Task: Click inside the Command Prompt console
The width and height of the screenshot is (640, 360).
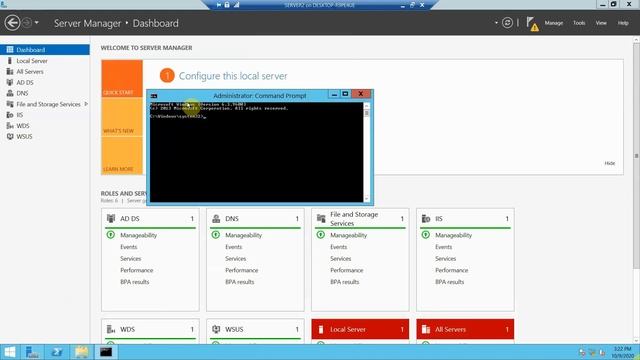Action: click(256, 152)
